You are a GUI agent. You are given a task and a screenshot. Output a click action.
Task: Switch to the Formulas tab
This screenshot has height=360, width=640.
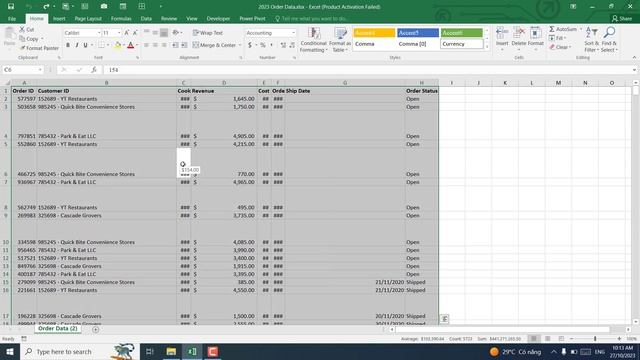pyautogui.click(x=121, y=18)
